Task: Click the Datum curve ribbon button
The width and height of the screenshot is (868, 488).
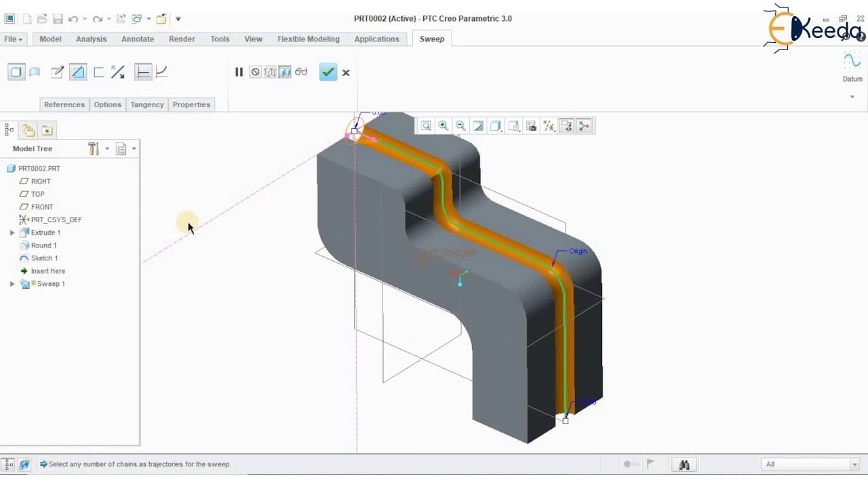Action: point(852,68)
